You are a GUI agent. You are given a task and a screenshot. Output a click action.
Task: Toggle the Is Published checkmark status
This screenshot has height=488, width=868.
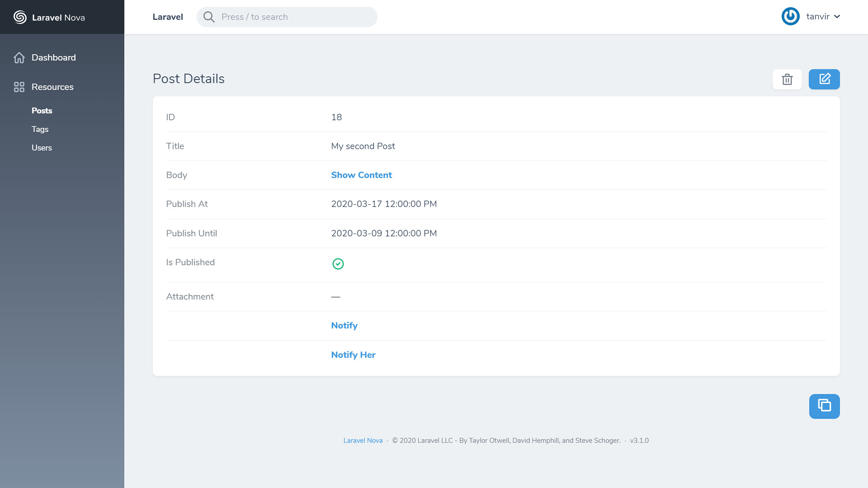[337, 263]
